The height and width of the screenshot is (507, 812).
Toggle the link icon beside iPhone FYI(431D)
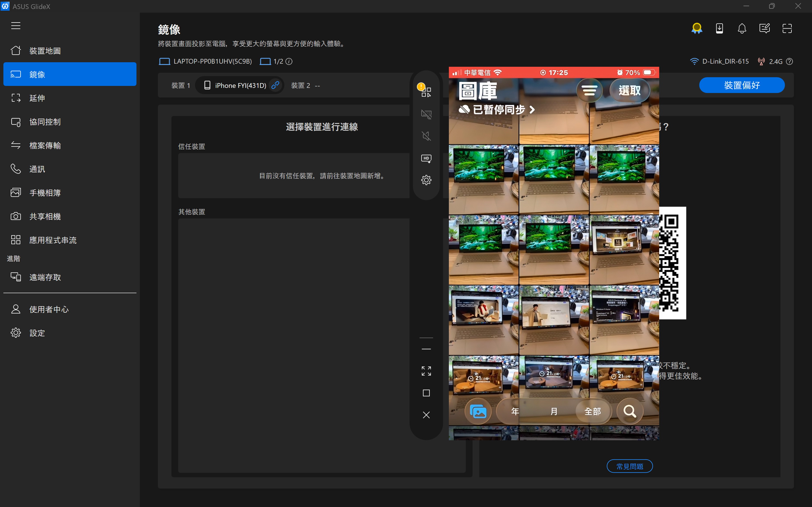tap(275, 85)
